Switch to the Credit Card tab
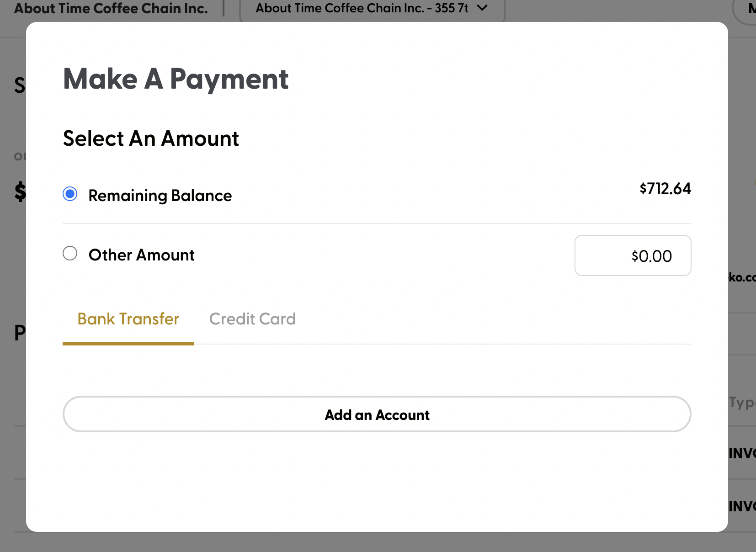 coord(252,318)
